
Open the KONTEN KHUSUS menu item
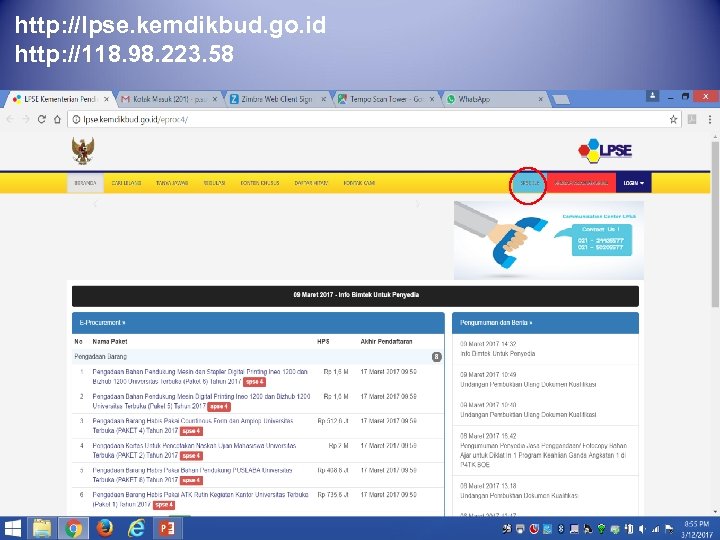[260, 183]
